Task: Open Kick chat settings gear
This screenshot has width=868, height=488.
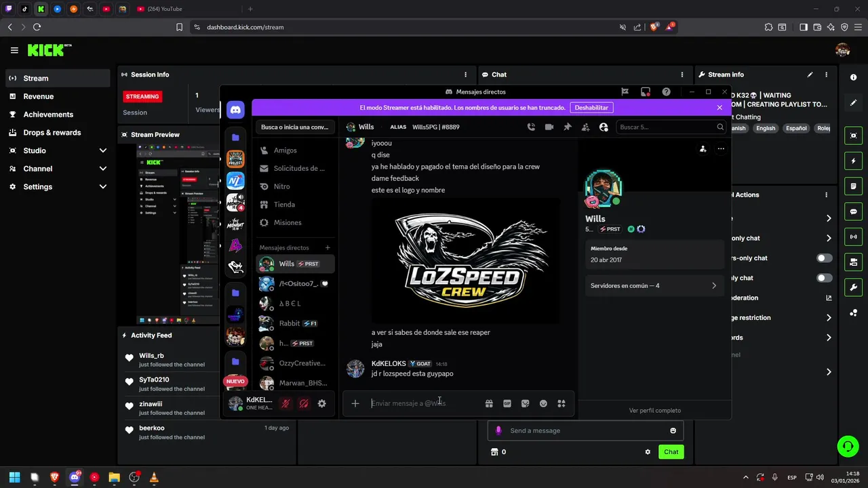Action: [x=648, y=452]
